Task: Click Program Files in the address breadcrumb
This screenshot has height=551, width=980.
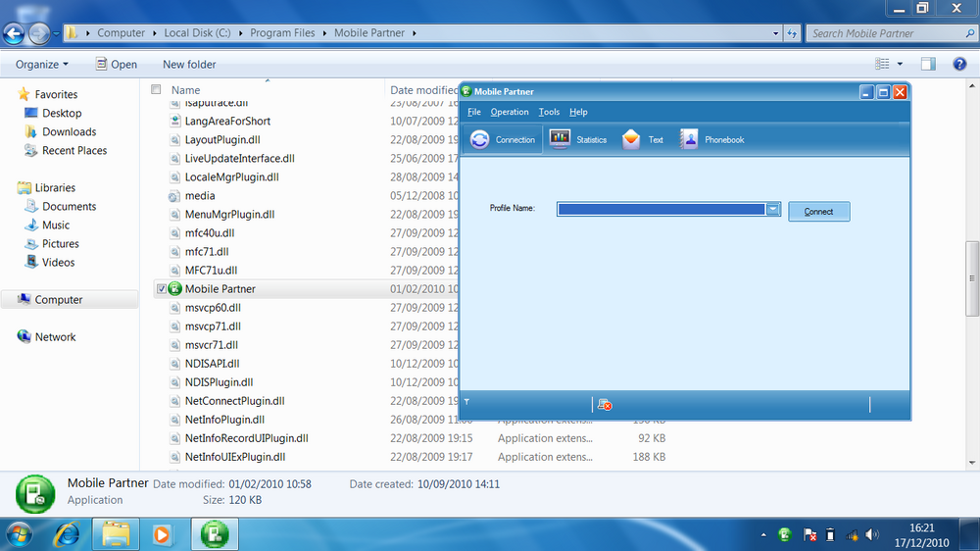Action: tap(282, 33)
